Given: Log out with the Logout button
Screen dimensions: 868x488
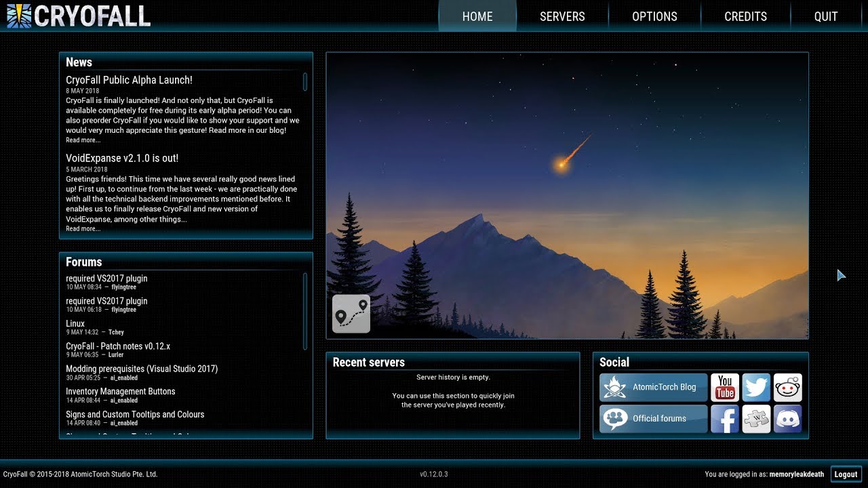Looking at the screenshot, I should tap(846, 474).
